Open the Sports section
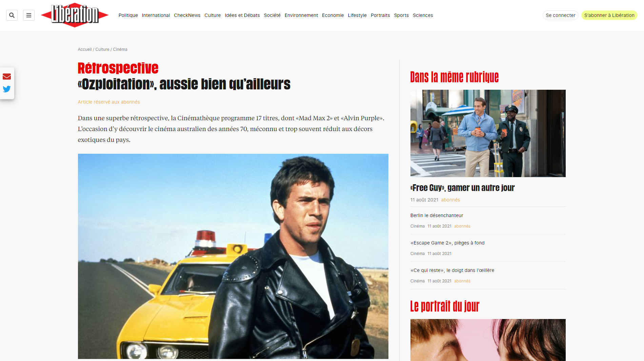644x361 pixels. 401,15
